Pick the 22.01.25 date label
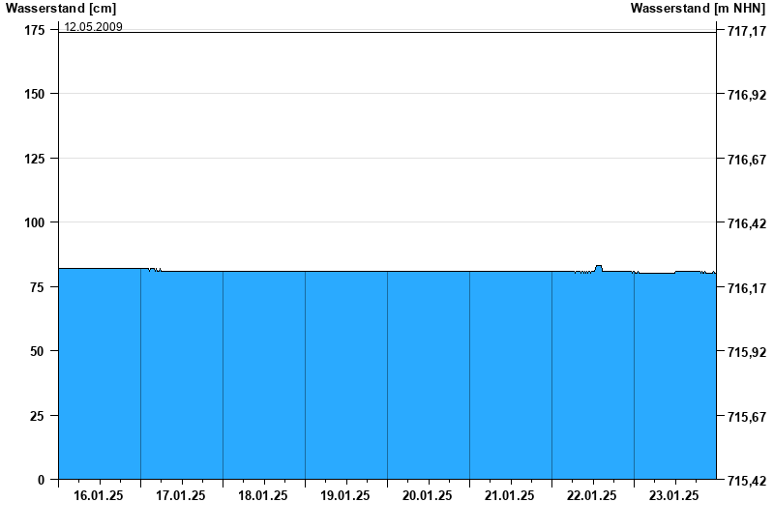Viewport: 774px width, 532px height. [591, 495]
